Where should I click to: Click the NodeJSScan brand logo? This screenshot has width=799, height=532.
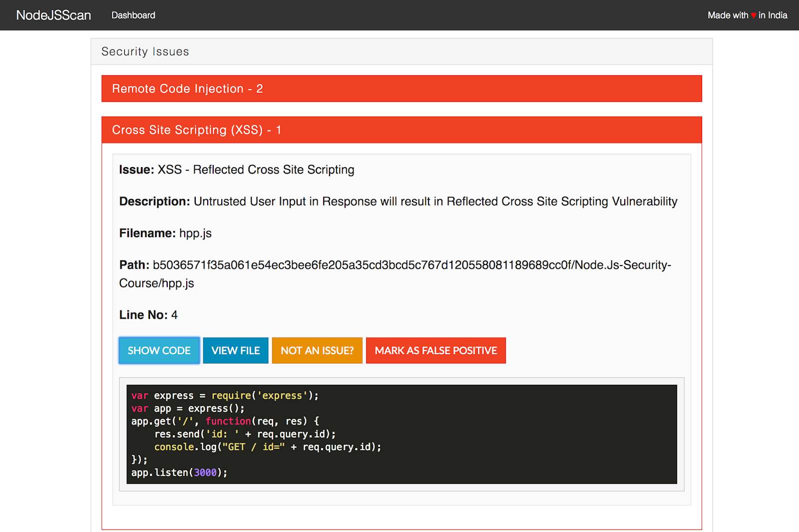click(53, 15)
